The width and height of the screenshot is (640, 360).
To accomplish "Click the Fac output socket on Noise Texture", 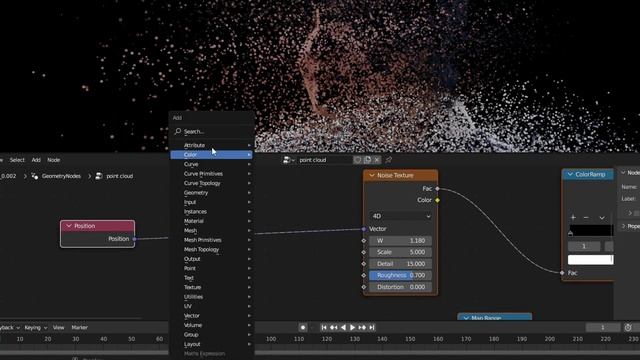I will [x=438, y=189].
